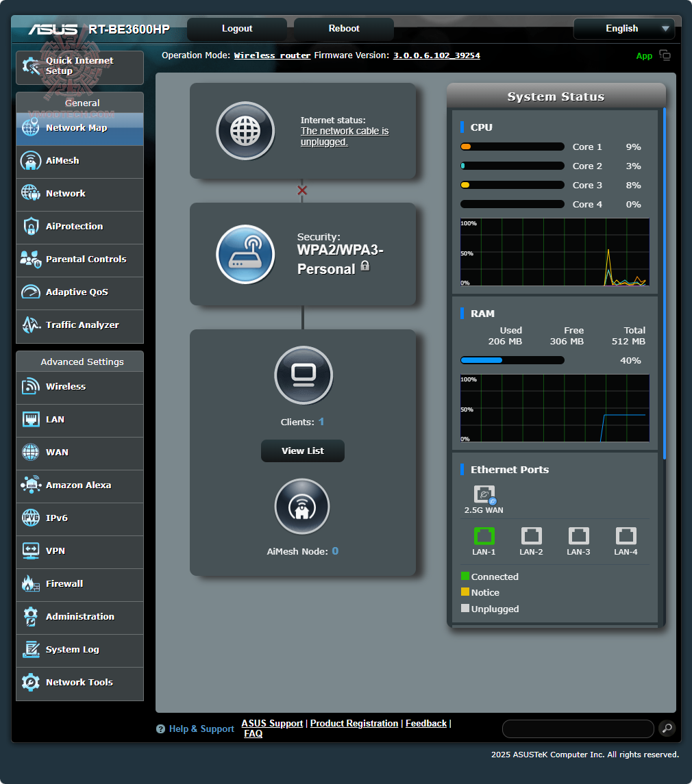Click the CPU usage history graph
The width and height of the screenshot is (692, 784).
[x=555, y=252]
